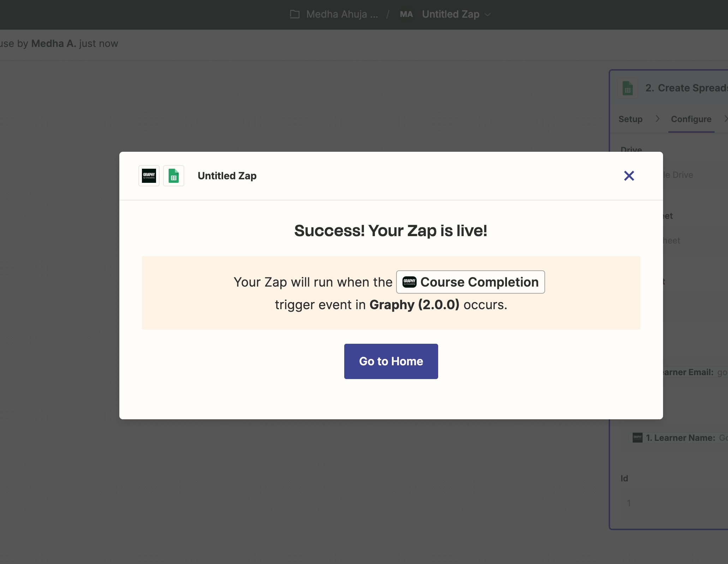Image resolution: width=728 pixels, height=564 pixels.
Task: Click the Course Completion trigger chip
Action: click(x=470, y=282)
